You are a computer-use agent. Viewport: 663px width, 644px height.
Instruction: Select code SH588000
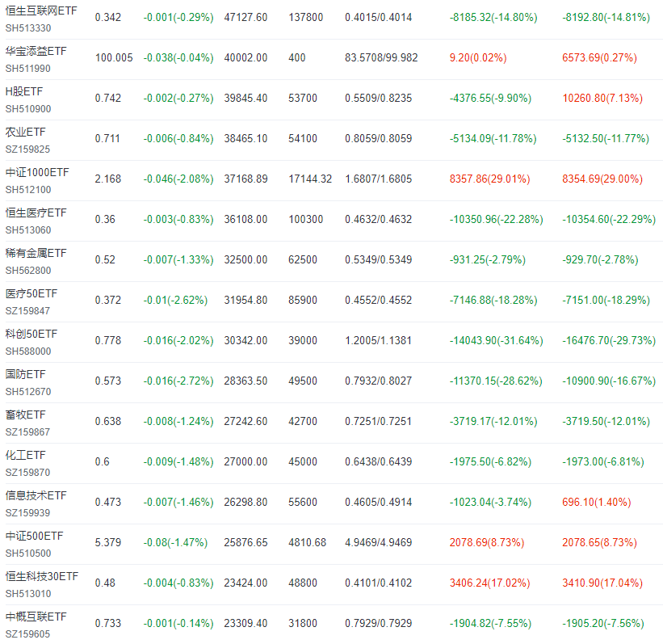coord(28,351)
